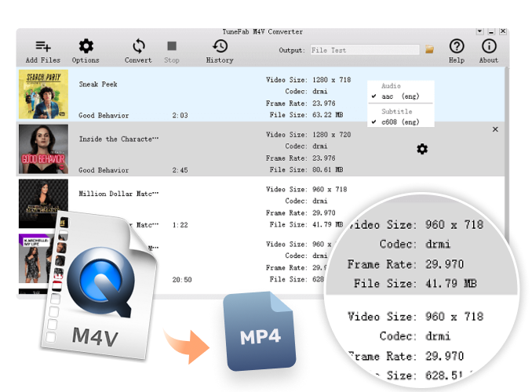Screen dimensions: 532x392
Task: Select the Good Behavior poster thumbnail
Action: [43, 149]
